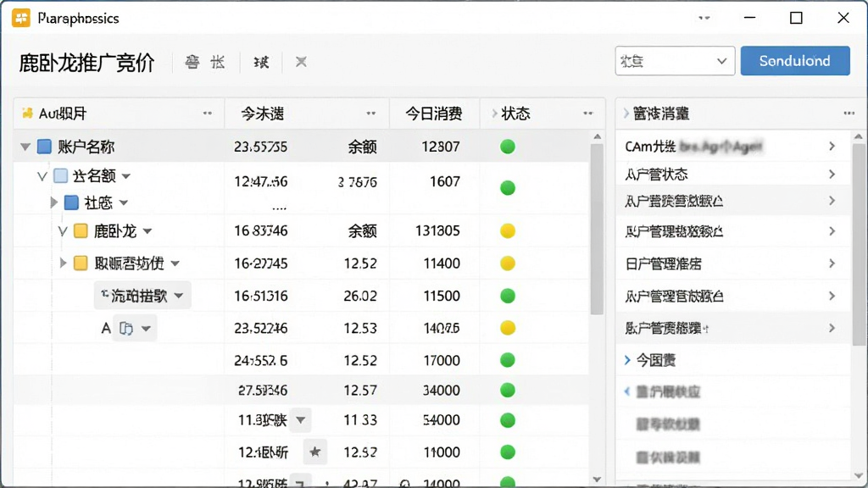Select the cell reading 26.02
868x488 pixels.
(360, 296)
